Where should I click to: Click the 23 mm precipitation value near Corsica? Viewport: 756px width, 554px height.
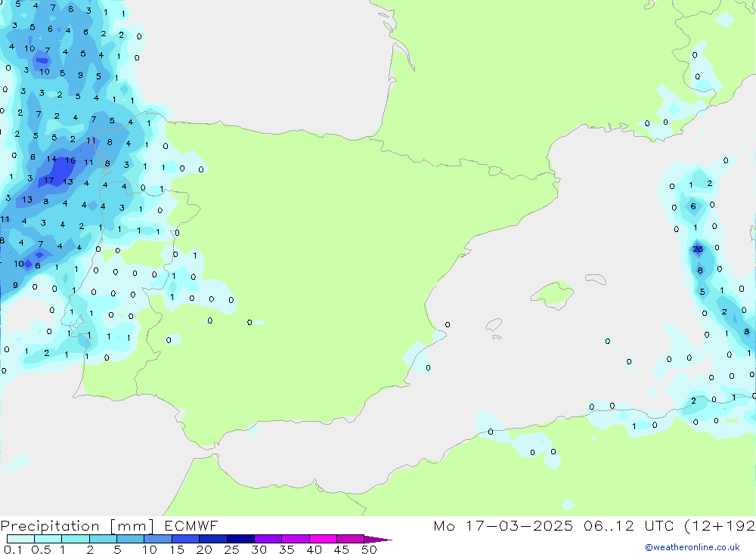(697, 249)
